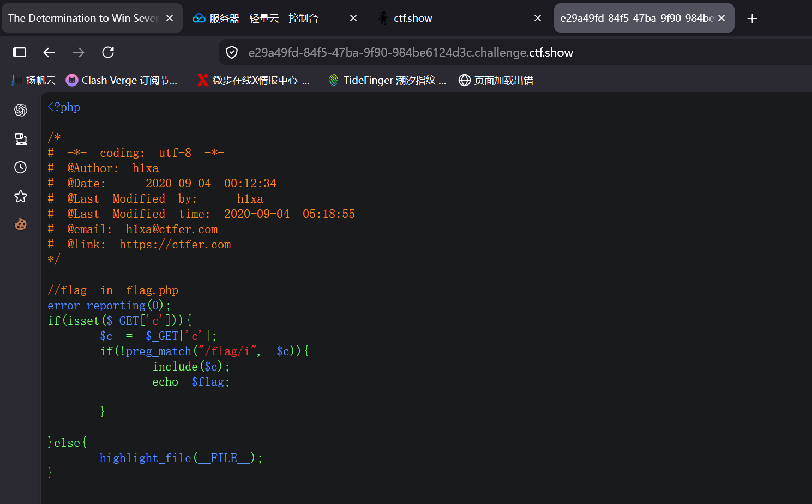Switch to the ctf.show tab
Screen dimensions: 812x504
click(x=460, y=18)
